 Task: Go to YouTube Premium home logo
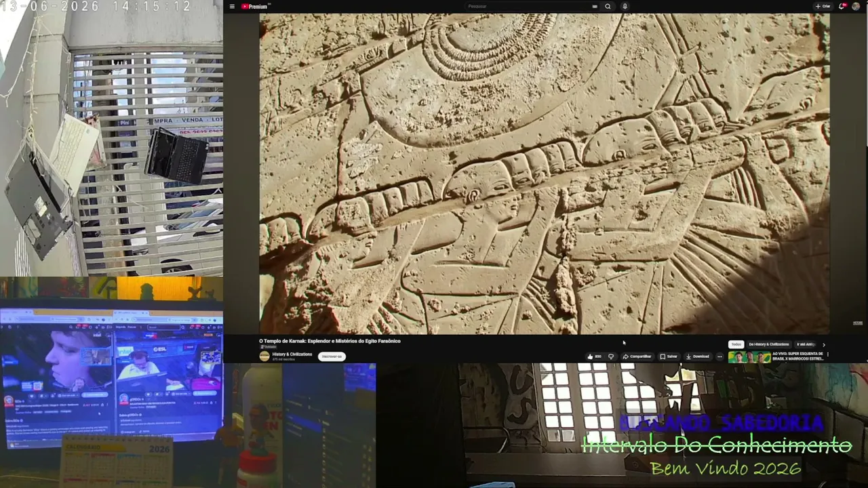pos(255,7)
